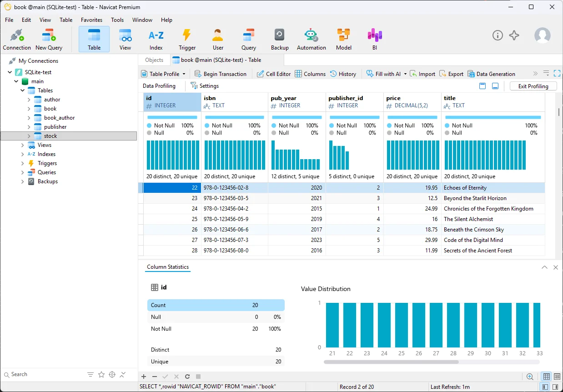The image size is (563, 392).
Task: Expand the Triggers node
Action: (x=23, y=163)
